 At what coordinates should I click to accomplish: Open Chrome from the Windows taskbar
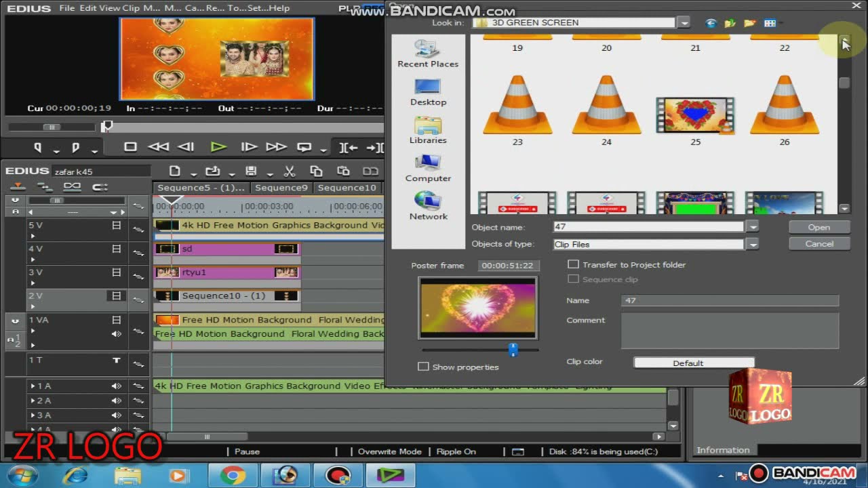point(232,476)
